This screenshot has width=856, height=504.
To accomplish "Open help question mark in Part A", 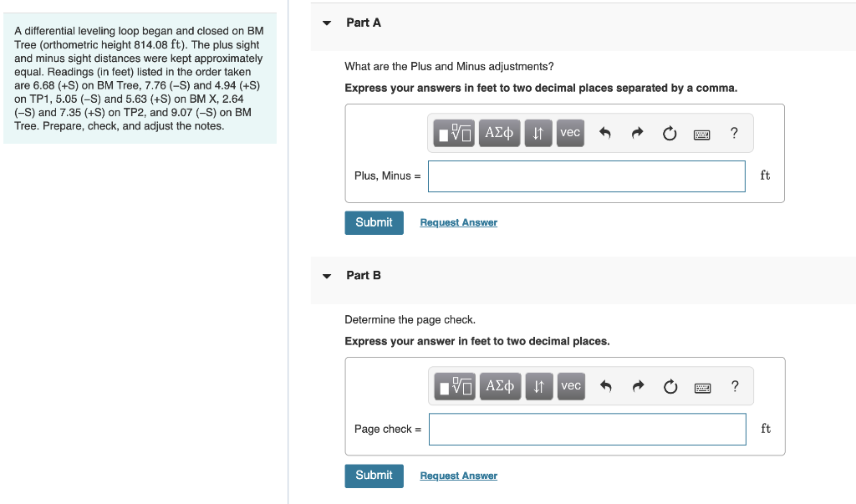I will 734,133.
